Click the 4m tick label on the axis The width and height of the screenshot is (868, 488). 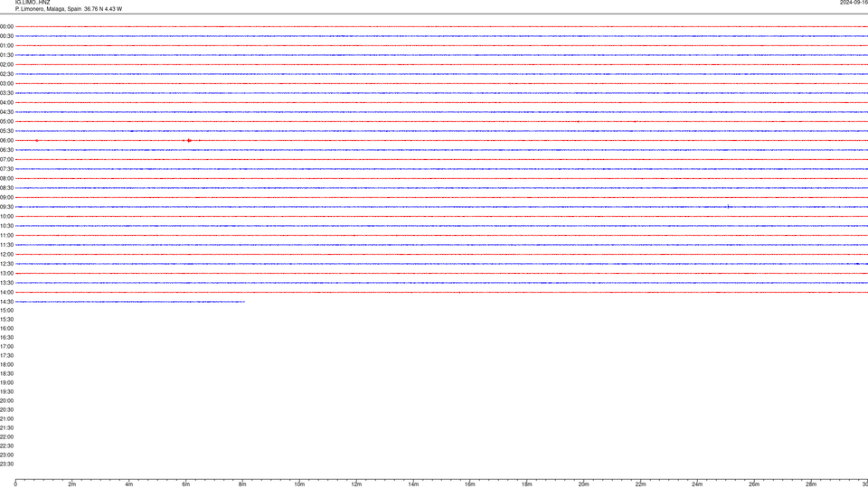pos(129,484)
